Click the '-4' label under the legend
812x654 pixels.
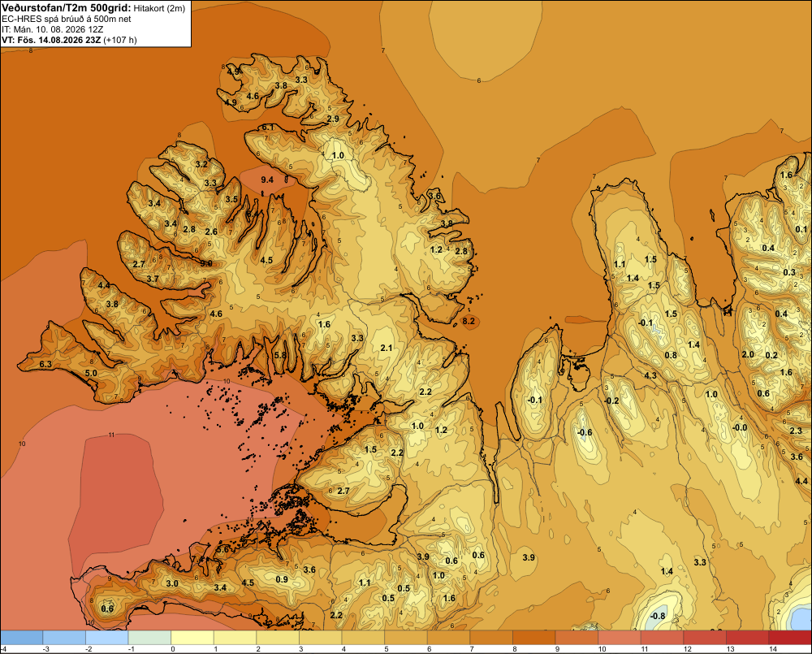tap(3, 649)
